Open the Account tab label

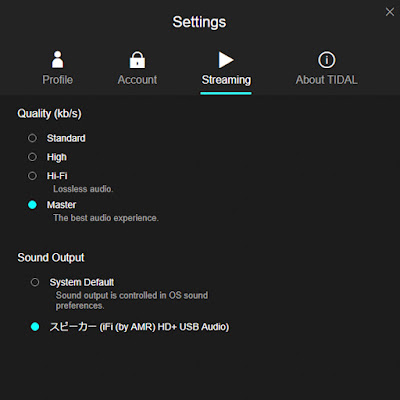click(137, 80)
